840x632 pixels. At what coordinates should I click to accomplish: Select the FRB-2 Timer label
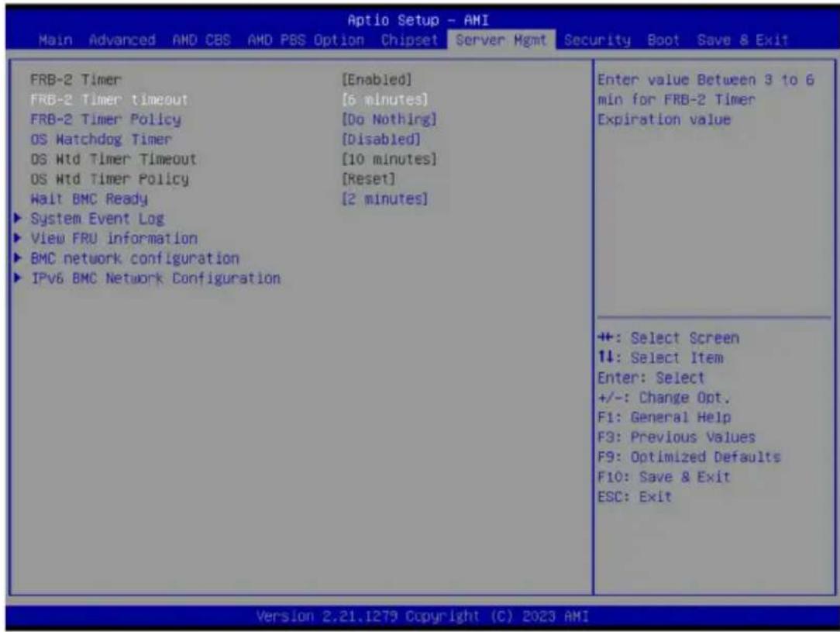pyautogui.click(x=76, y=80)
